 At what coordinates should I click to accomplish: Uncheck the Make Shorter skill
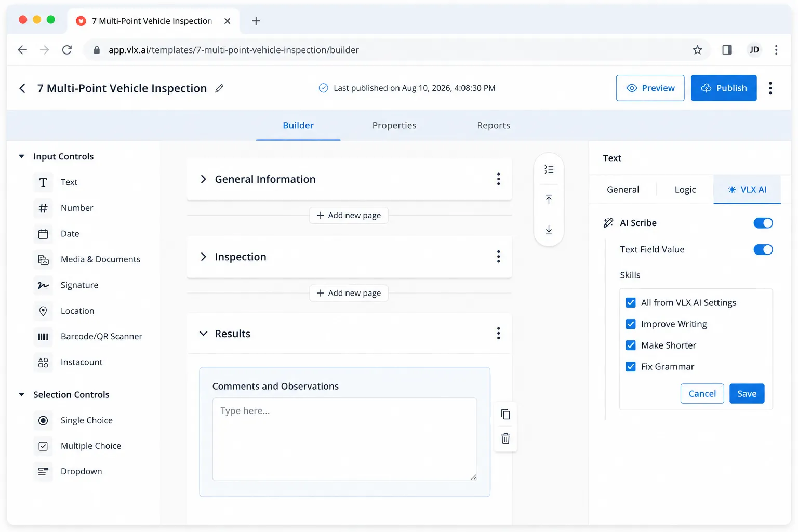point(631,345)
